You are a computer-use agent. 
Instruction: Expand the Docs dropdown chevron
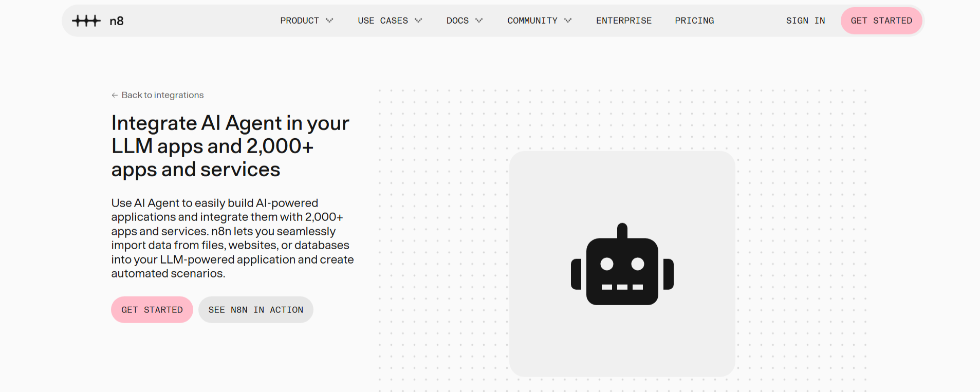pos(479,21)
